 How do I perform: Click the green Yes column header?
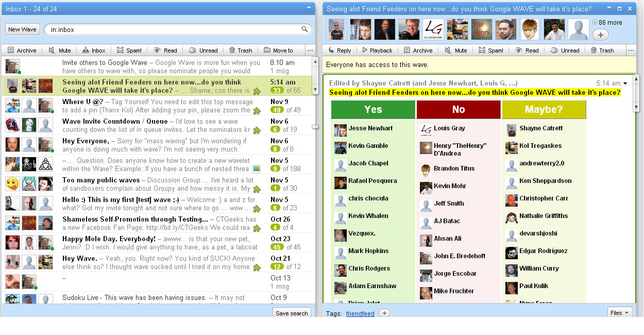tap(373, 109)
